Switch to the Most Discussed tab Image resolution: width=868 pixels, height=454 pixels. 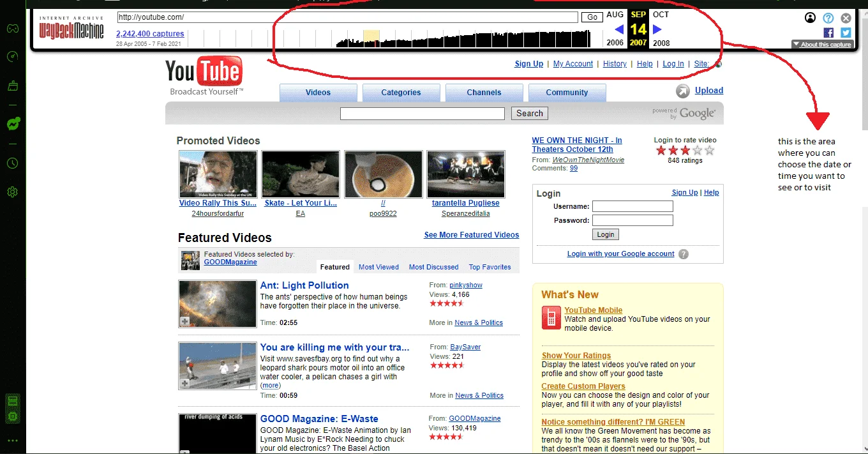[433, 268]
